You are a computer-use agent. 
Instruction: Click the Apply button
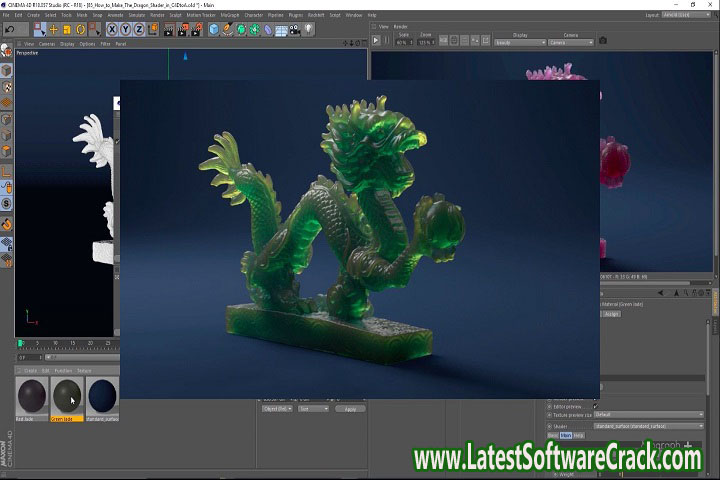[349, 408]
